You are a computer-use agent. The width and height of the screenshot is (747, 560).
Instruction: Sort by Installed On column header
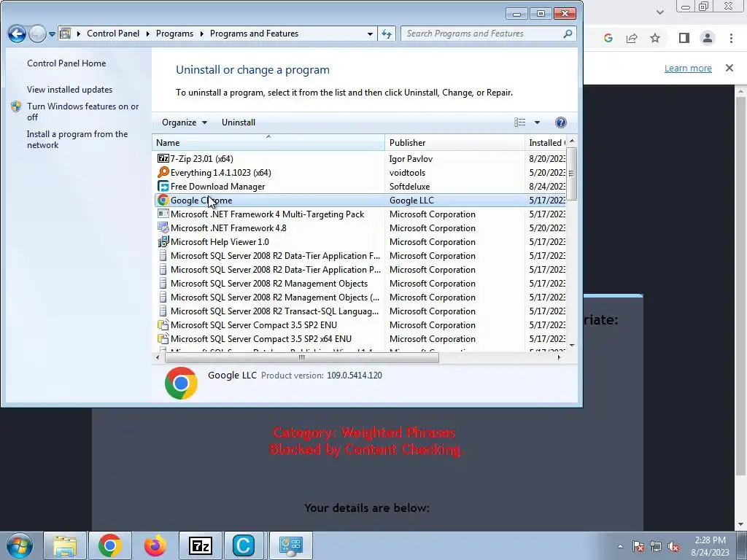click(546, 142)
